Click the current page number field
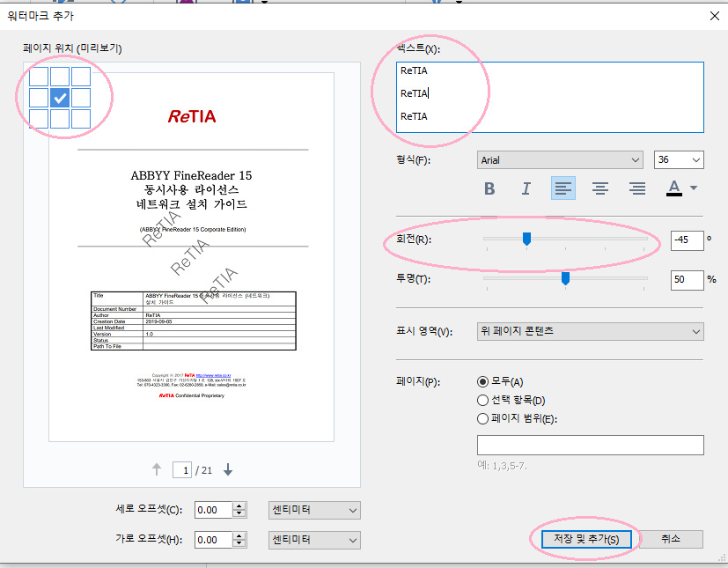Viewport: 728px width, 568px height. pyautogui.click(x=182, y=470)
